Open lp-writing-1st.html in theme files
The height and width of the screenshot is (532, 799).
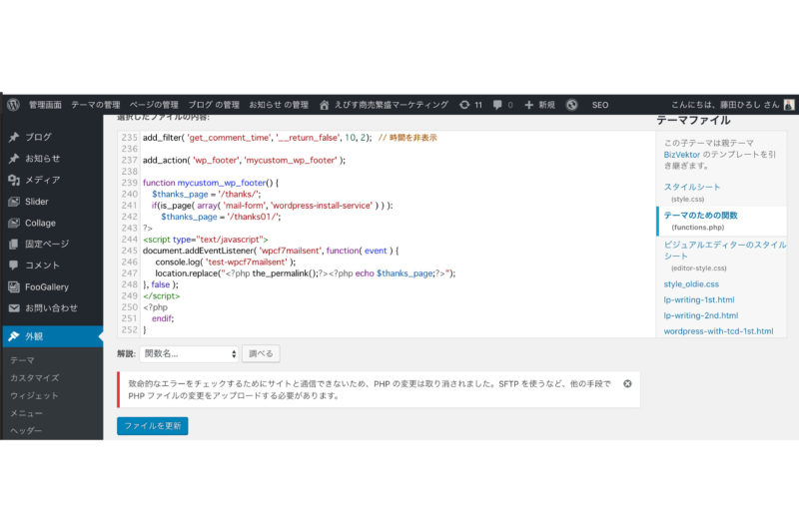pyautogui.click(x=699, y=299)
